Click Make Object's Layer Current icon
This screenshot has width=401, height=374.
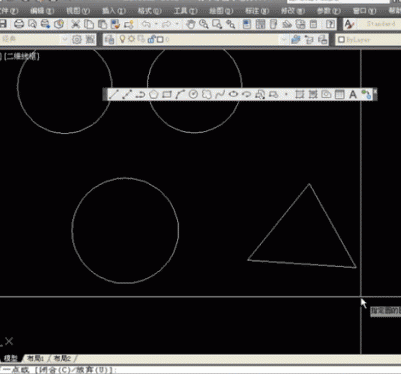[x=296, y=39]
